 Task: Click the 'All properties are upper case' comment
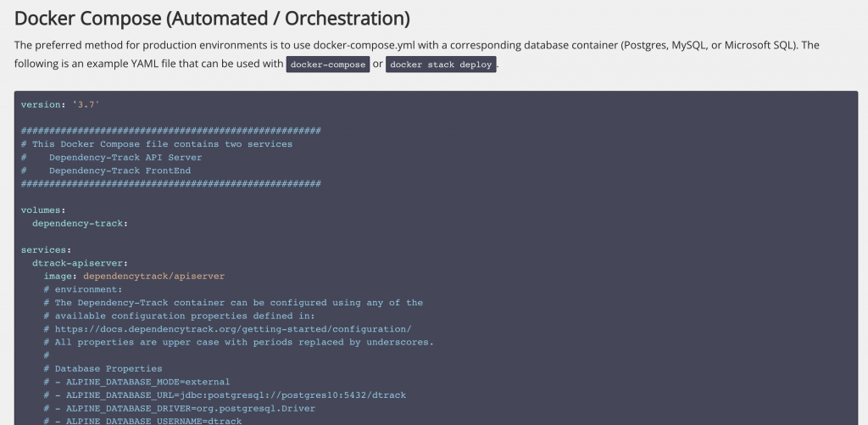(243, 342)
